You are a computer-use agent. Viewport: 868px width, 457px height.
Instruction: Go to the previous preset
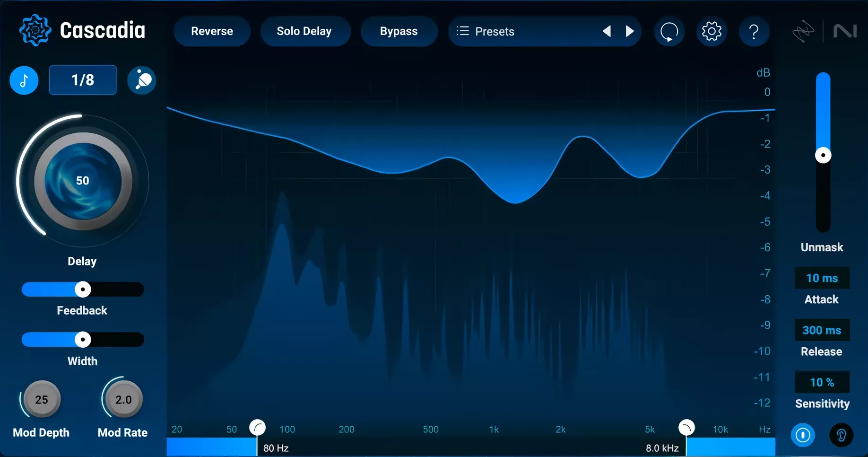point(607,31)
